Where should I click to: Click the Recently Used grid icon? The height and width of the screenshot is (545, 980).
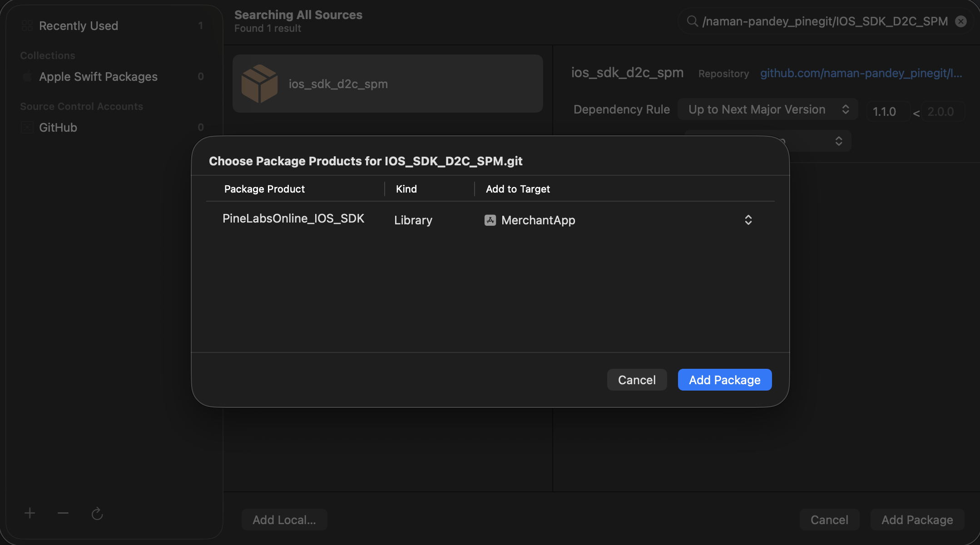tap(27, 26)
